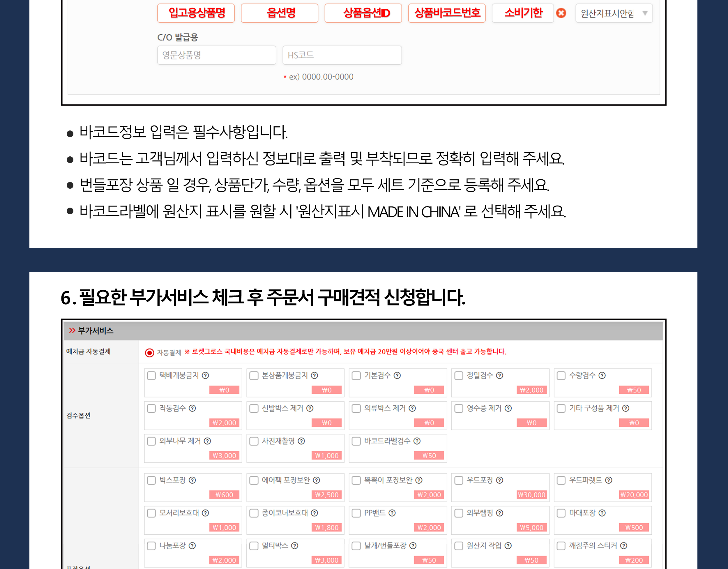Click help icon next to 우드파렛트
The width and height of the screenshot is (728, 569).
(x=608, y=480)
